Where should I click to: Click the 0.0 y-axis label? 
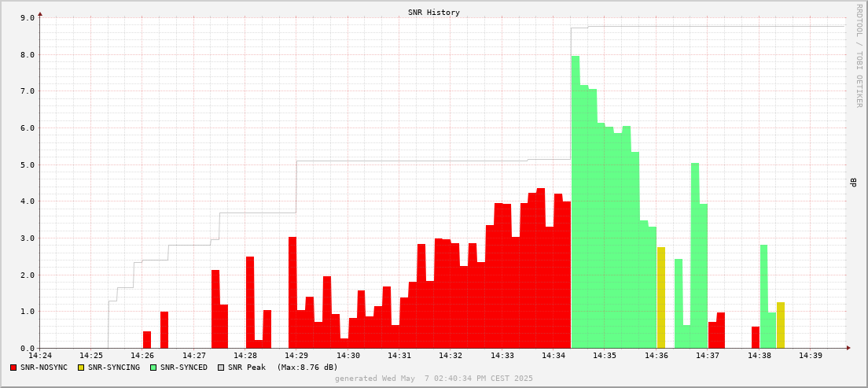28,348
